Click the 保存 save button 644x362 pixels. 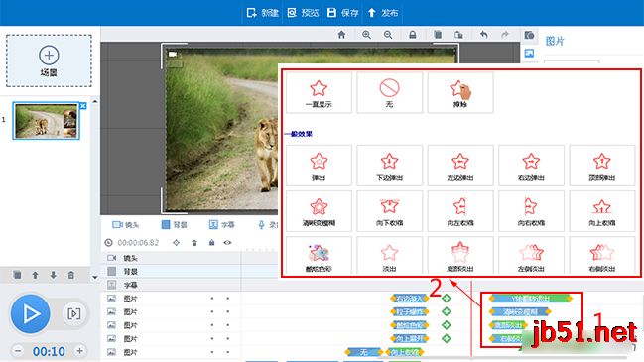pyautogui.click(x=343, y=13)
